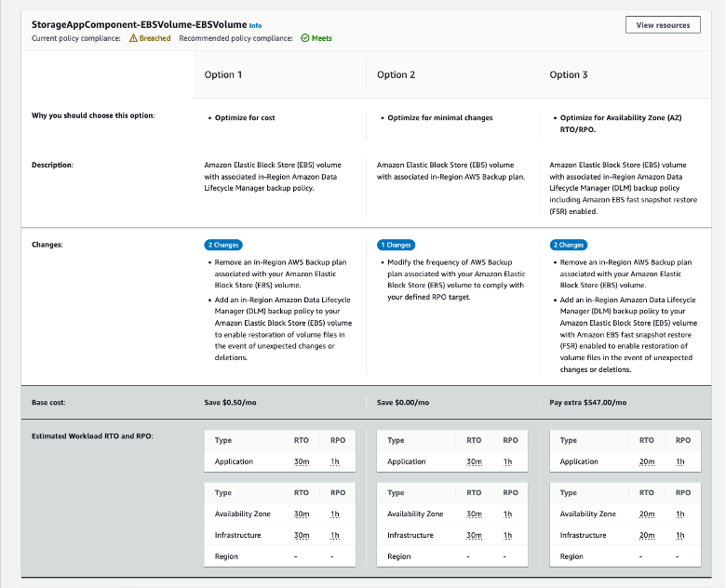Image resolution: width=726 pixels, height=588 pixels.
Task: Click the 'Estimated Workload RTO and RPO' label
Action: [92, 436]
